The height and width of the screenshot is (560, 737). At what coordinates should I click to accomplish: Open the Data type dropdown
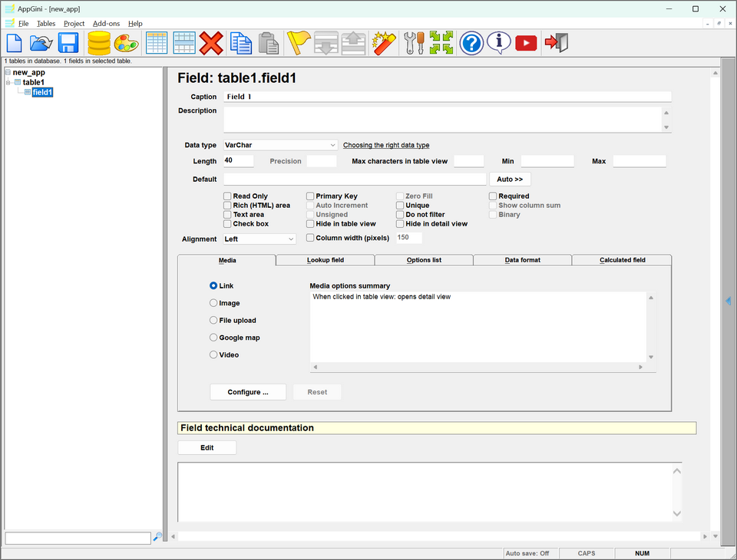coord(279,145)
